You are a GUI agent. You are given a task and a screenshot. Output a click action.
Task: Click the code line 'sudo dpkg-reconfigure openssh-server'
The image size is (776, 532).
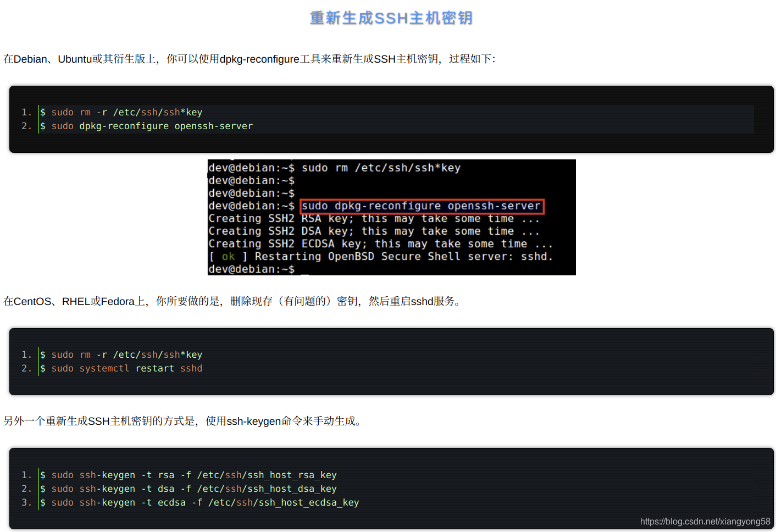click(146, 126)
